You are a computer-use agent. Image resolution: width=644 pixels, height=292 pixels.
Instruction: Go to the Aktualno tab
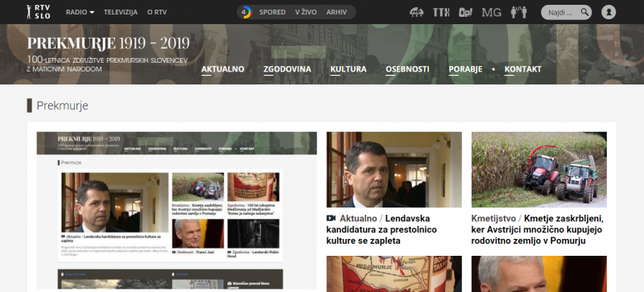(223, 69)
